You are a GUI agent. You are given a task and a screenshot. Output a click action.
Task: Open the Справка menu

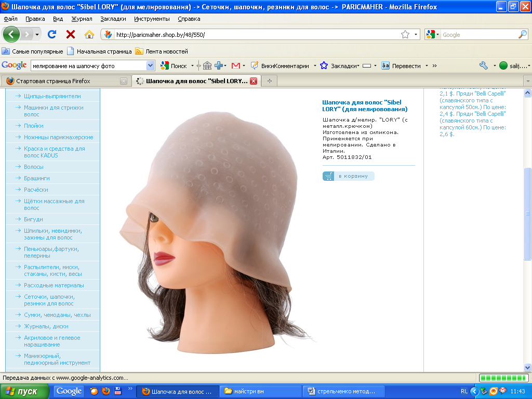189,19
